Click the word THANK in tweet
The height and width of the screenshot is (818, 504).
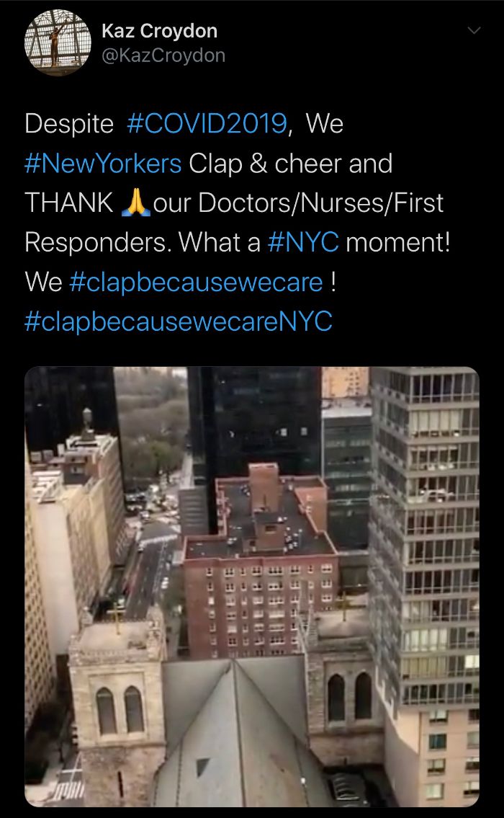coord(69,203)
